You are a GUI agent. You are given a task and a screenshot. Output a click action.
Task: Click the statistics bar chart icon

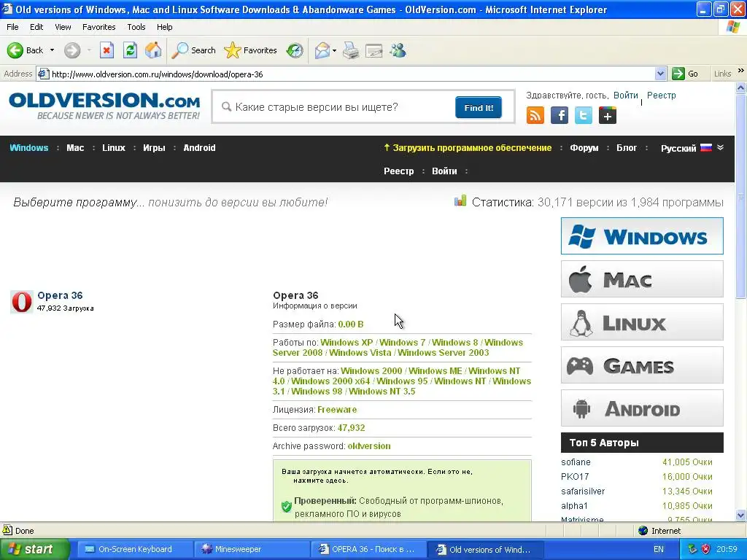click(x=460, y=201)
